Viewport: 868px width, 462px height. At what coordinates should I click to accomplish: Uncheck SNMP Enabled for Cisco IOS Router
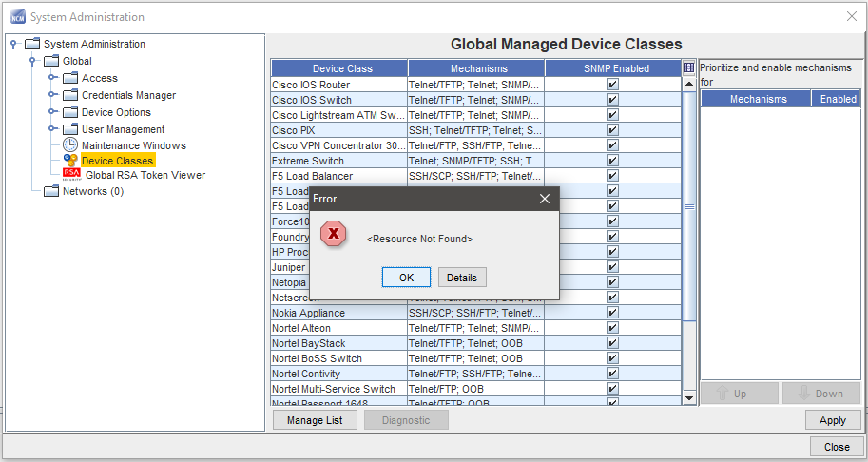point(612,85)
